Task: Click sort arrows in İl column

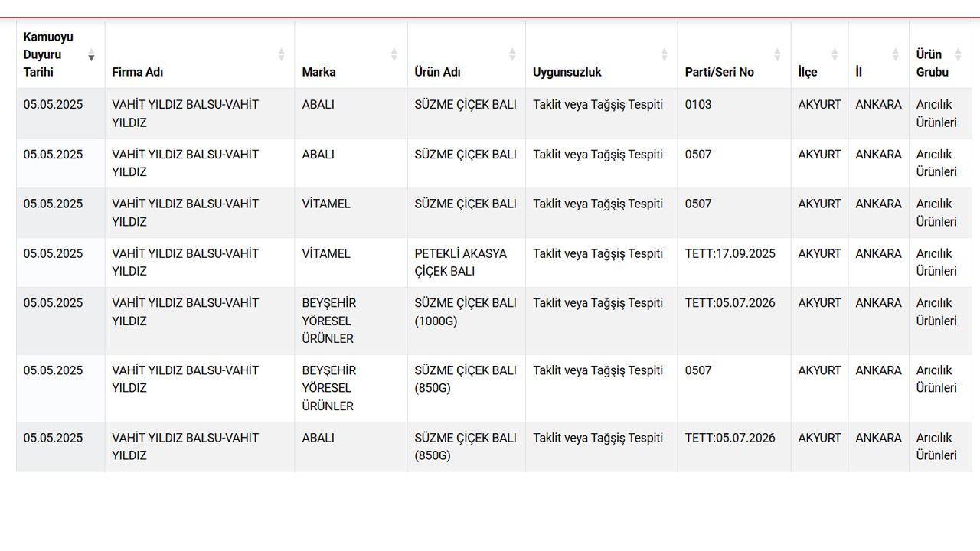Action: point(895,54)
